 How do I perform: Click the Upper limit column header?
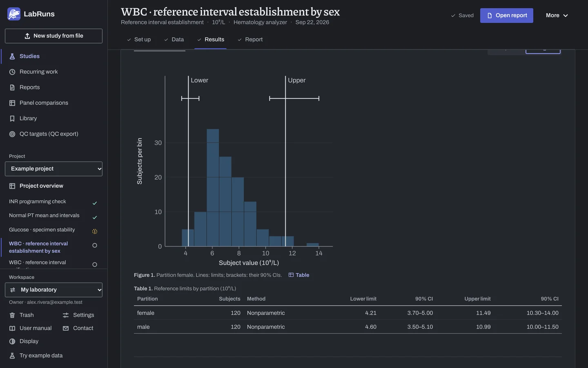point(478,299)
